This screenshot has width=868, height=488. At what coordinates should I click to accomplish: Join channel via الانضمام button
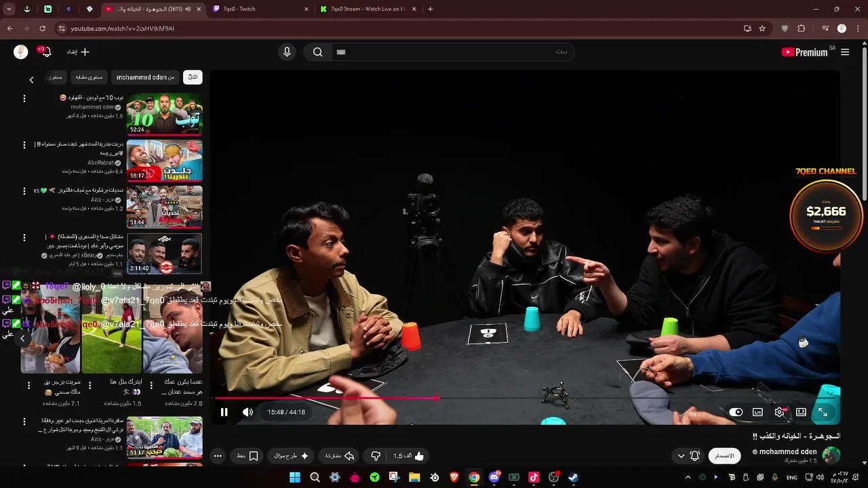point(725,456)
